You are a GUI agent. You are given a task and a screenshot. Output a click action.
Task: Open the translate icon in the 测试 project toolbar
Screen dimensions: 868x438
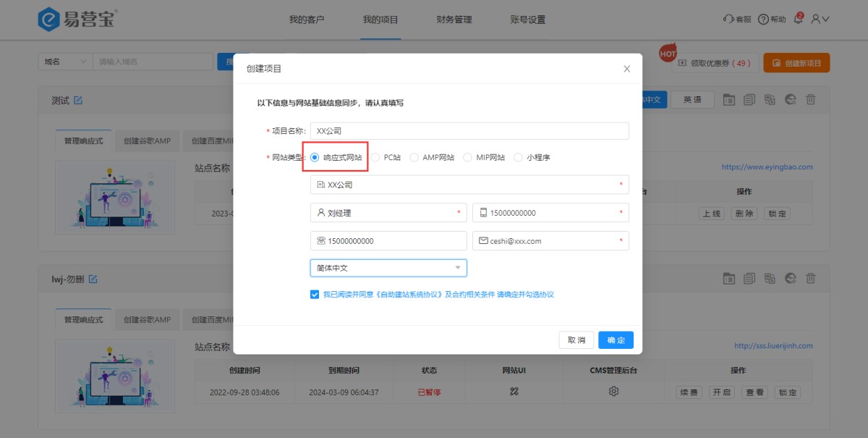pyautogui.click(x=770, y=100)
